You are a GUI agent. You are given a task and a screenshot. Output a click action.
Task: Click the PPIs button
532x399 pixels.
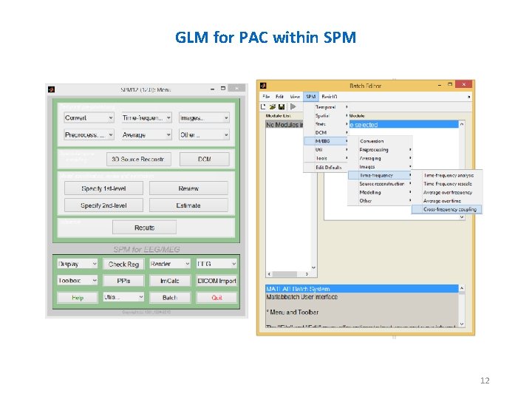pyautogui.click(x=123, y=281)
